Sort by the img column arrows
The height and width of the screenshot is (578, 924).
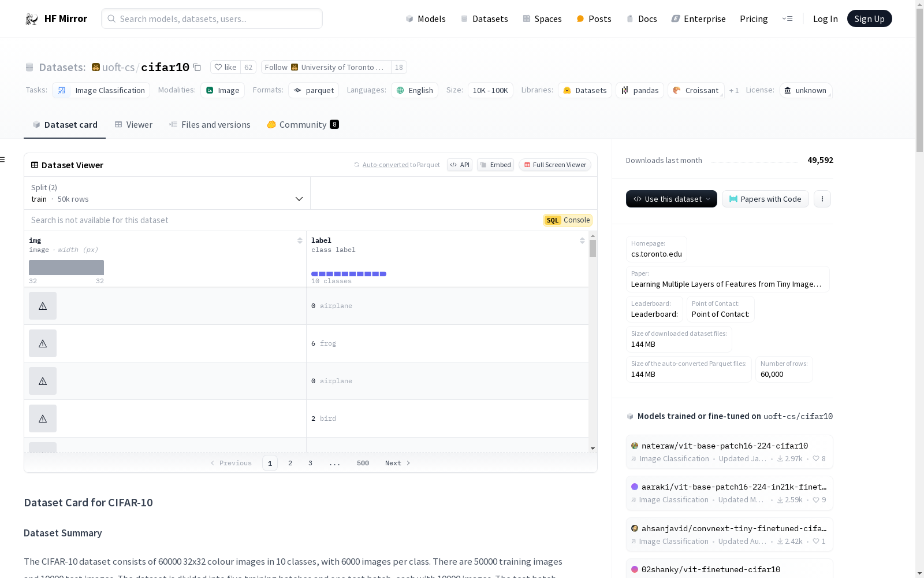point(300,240)
